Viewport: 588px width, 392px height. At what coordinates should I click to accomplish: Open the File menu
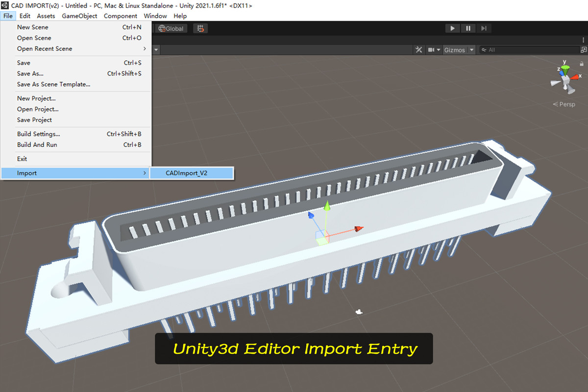(8, 16)
